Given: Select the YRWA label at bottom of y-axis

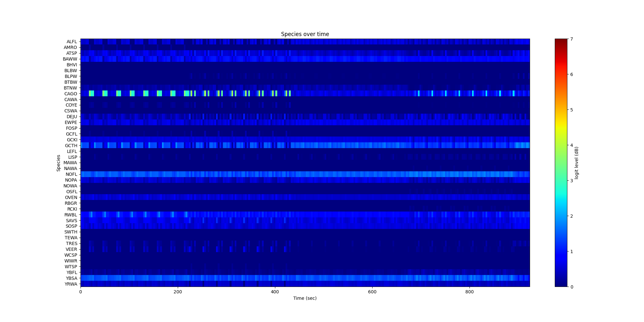Looking at the screenshot, I should pos(71,284).
